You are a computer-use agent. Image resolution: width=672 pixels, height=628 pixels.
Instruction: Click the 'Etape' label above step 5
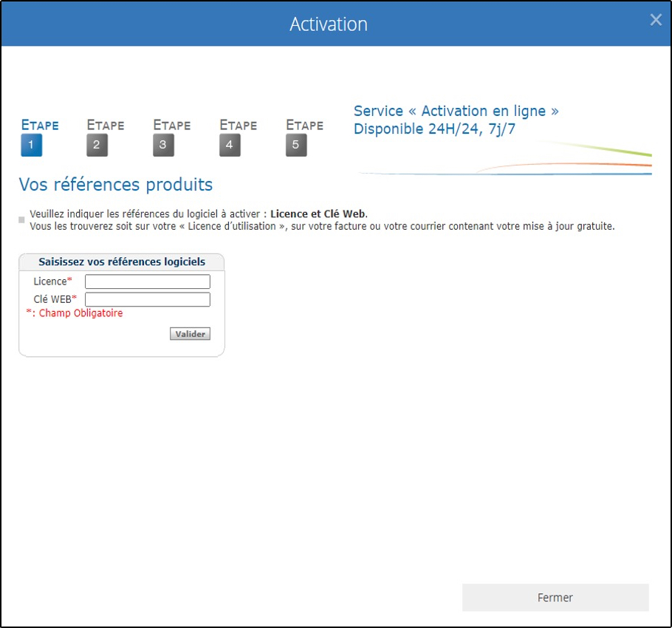click(x=305, y=125)
